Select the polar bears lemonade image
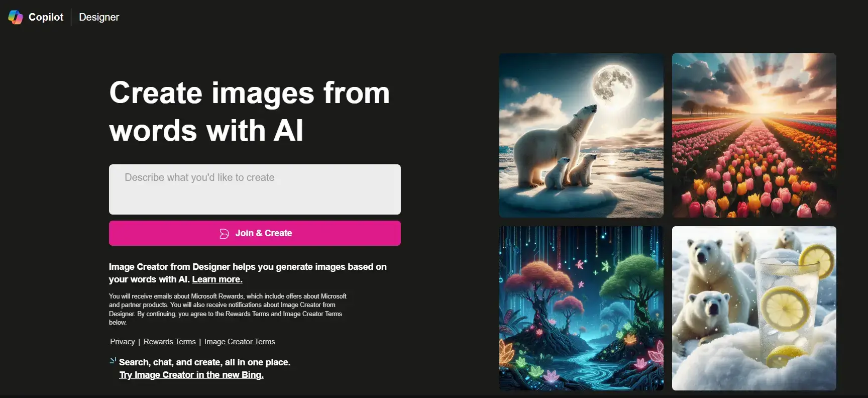Viewport: 868px width, 398px height. coord(754,308)
